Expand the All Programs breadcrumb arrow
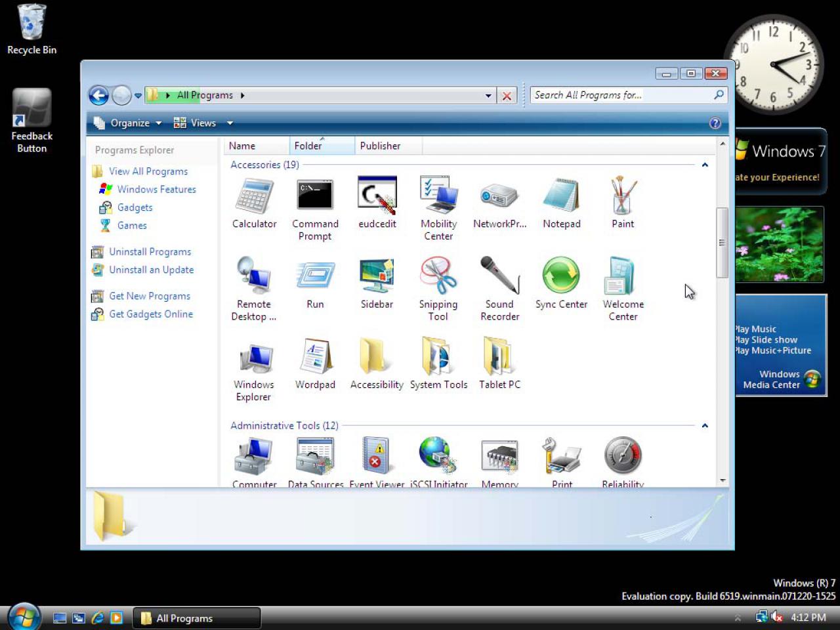The width and height of the screenshot is (840, 630). pos(242,95)
